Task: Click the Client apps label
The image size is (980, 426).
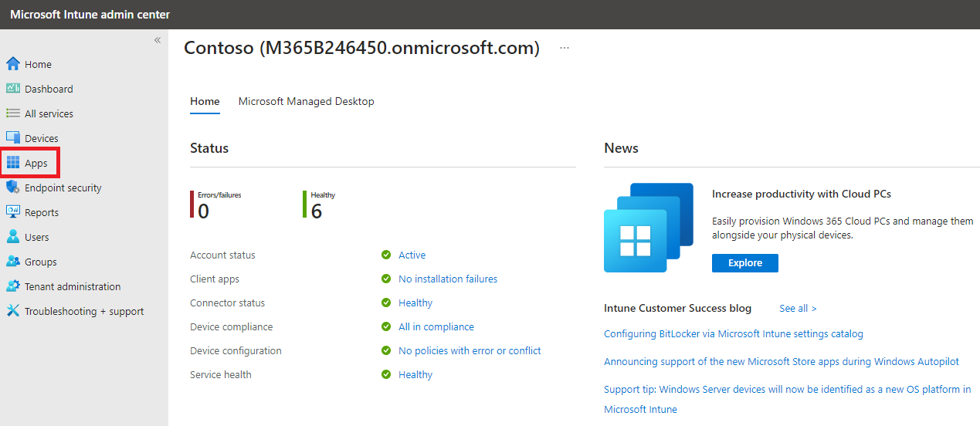Action: (215, 279)
